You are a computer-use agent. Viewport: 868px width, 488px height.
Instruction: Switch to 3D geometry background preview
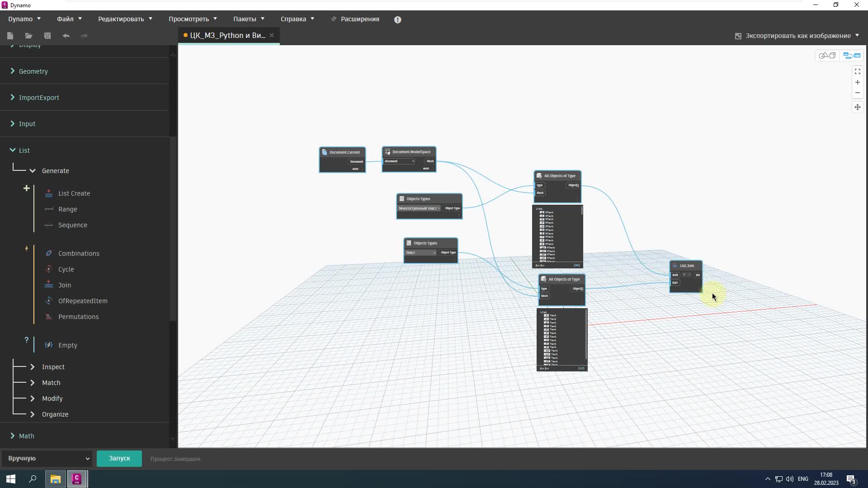click(x=828, y=56)
